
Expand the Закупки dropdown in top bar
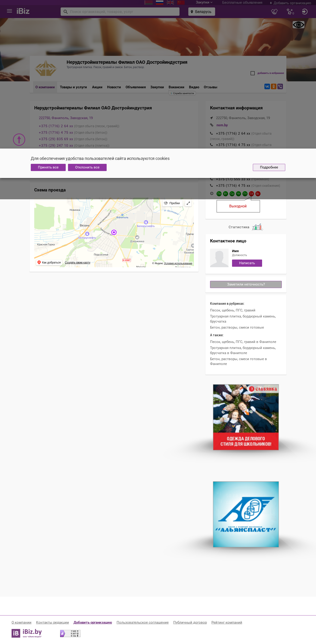coord(204,3)
